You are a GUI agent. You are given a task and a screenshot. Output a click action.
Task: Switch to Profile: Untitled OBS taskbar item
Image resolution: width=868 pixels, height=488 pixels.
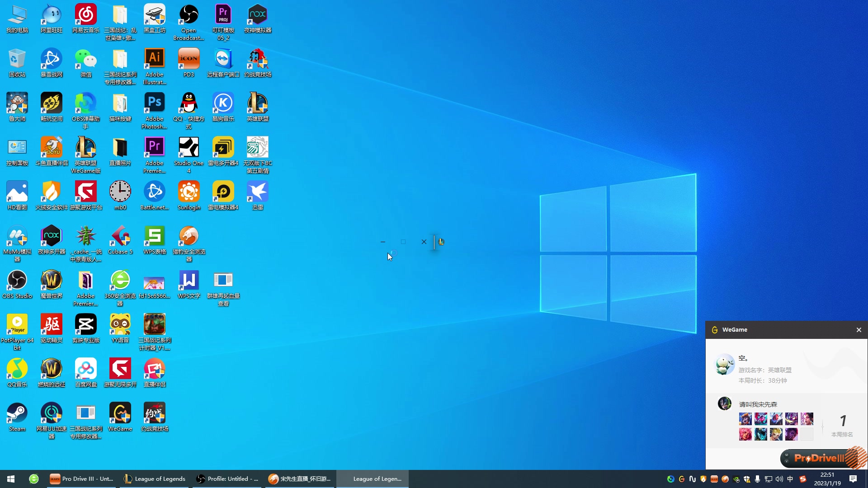click(228, 479)
